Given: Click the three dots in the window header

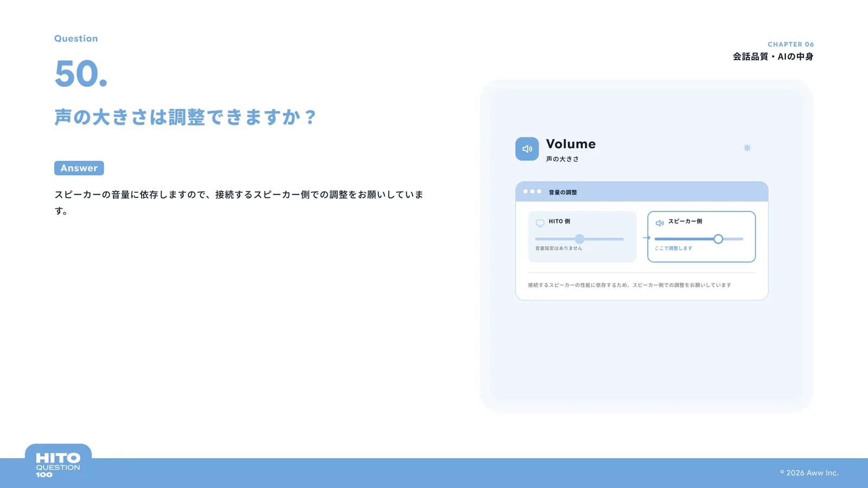Looking at the screenshot, I should point(532,191).
